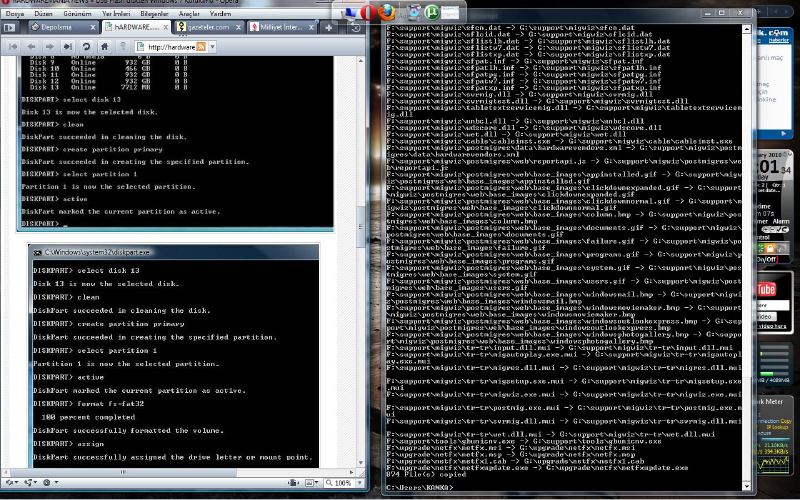800x500 pixels.
Task: Go forward with the Forward arrow
Action: tap(49, 46)
